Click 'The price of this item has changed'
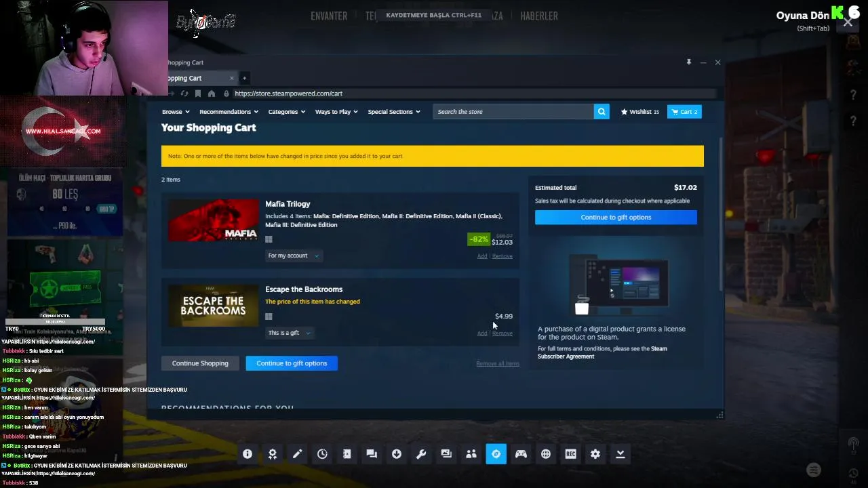Viewport: 868px width, 488px height. click(x=313, y=302)
